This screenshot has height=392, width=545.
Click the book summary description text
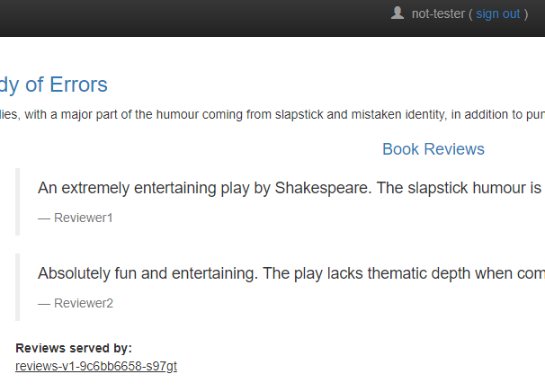(272, 114)
